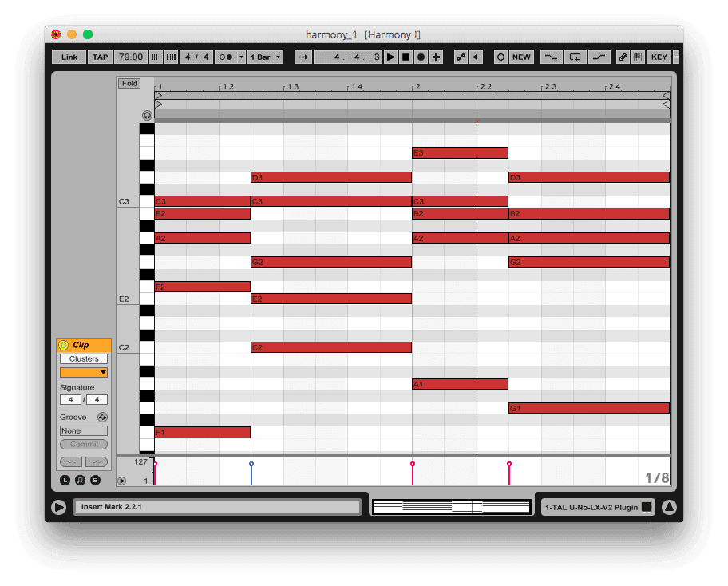
Task: Click the transport Play button
Action: tap(390, 57)
